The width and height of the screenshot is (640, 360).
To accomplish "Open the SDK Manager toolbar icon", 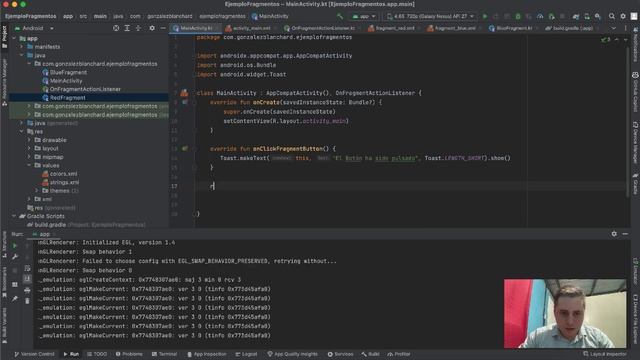I will [598, 16].
